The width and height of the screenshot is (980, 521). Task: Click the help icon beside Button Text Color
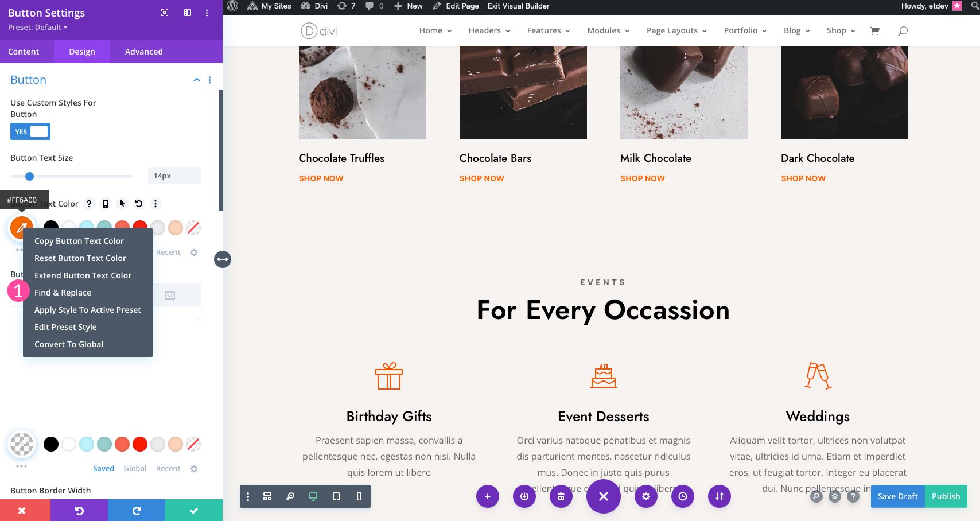[x=89, y=204]
